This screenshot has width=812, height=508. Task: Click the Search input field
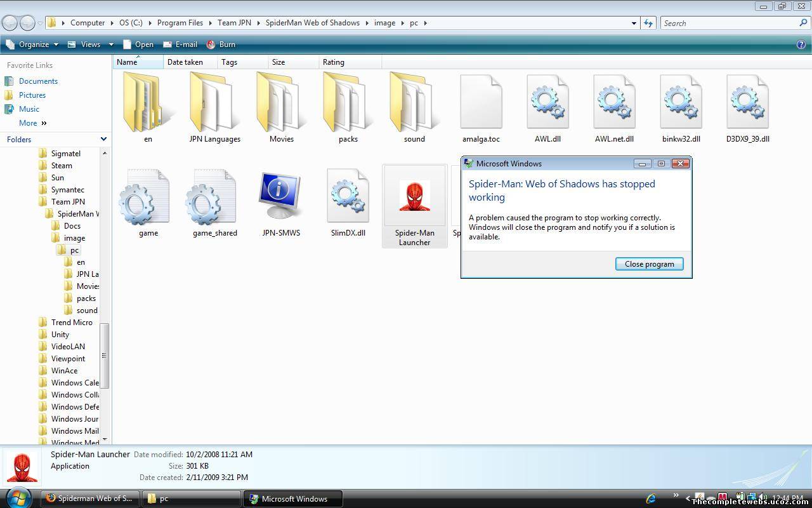point(730,23)
